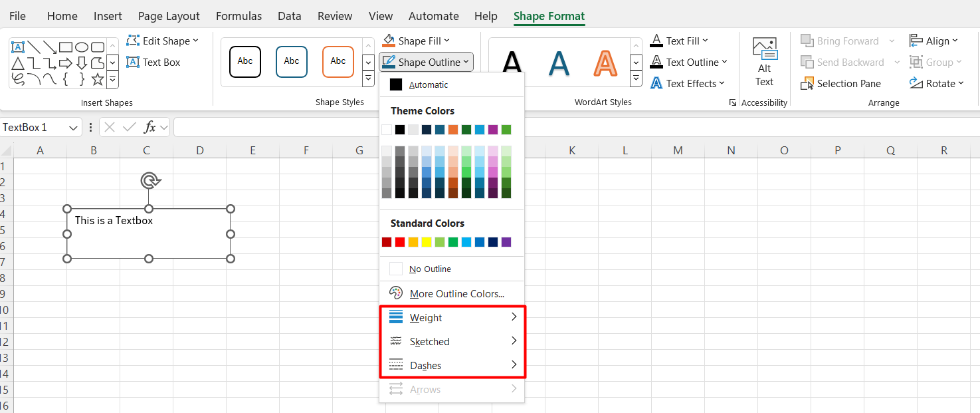Choose the standard purple color swatch
Screen dimensions: 980x413
coord(506,242)
